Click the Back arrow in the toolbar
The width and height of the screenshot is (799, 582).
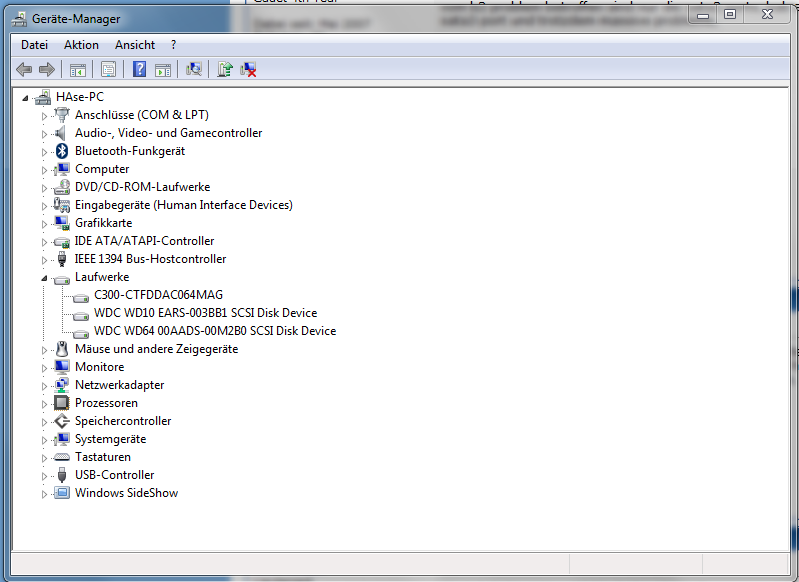click(x=24, y=69)
